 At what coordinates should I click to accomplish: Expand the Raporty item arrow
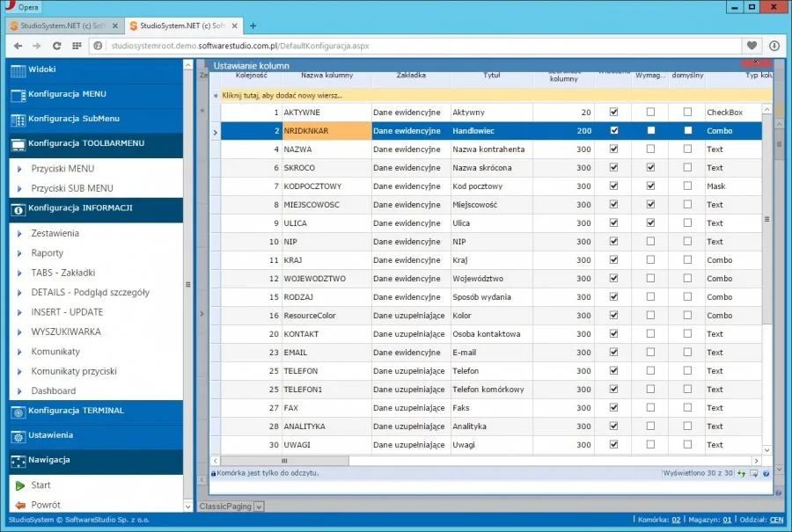coord(19,253)
